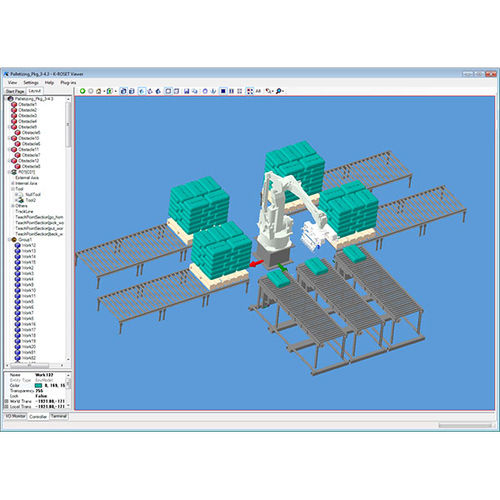Collapse the Group1 tree node

[9, 240]
